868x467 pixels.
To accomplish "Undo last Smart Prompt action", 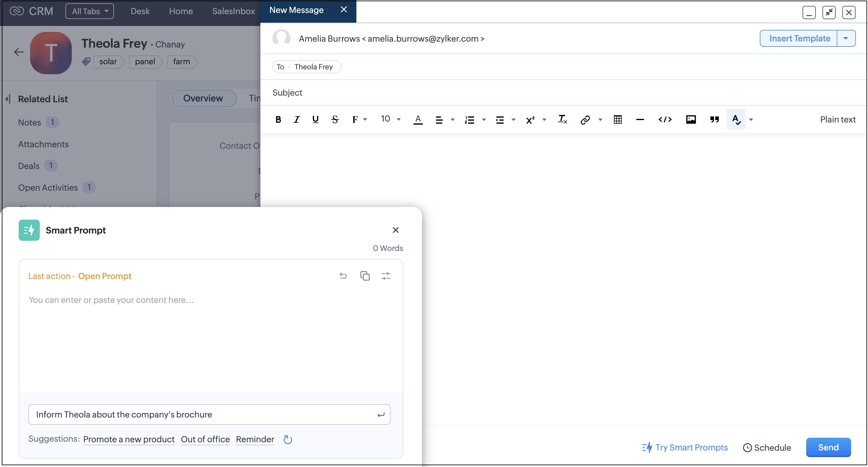I will point(343,276).
